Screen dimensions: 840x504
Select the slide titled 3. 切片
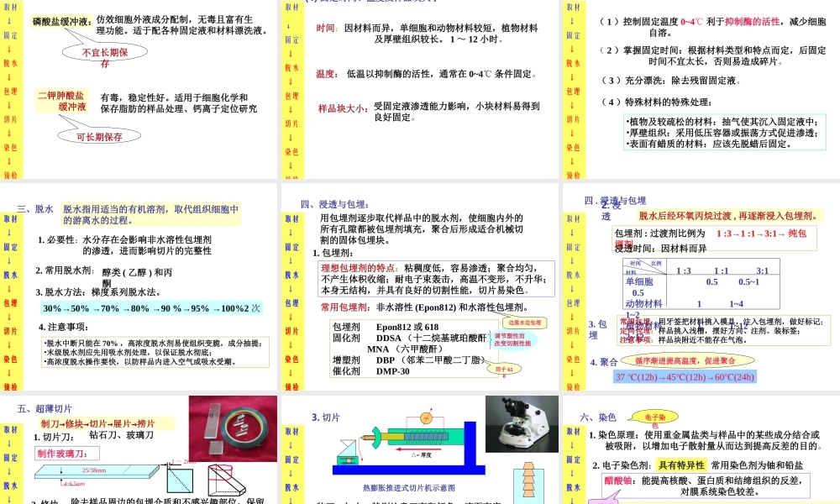coord(419,449)
